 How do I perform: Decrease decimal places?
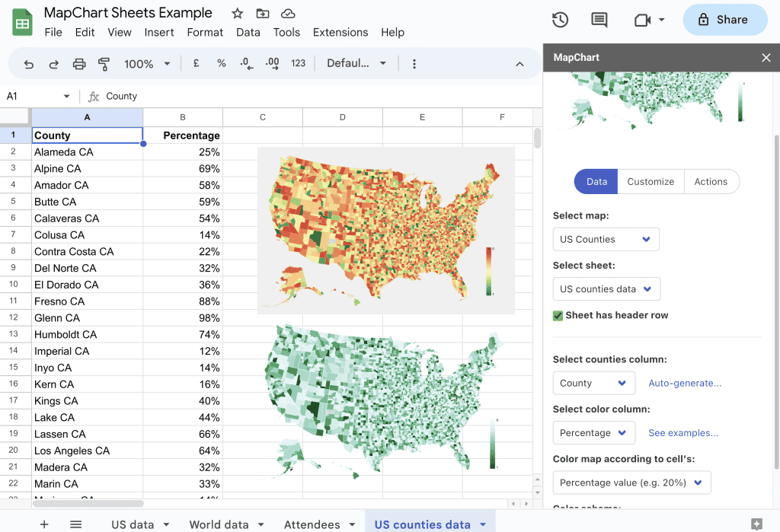(x=246, y=63)
